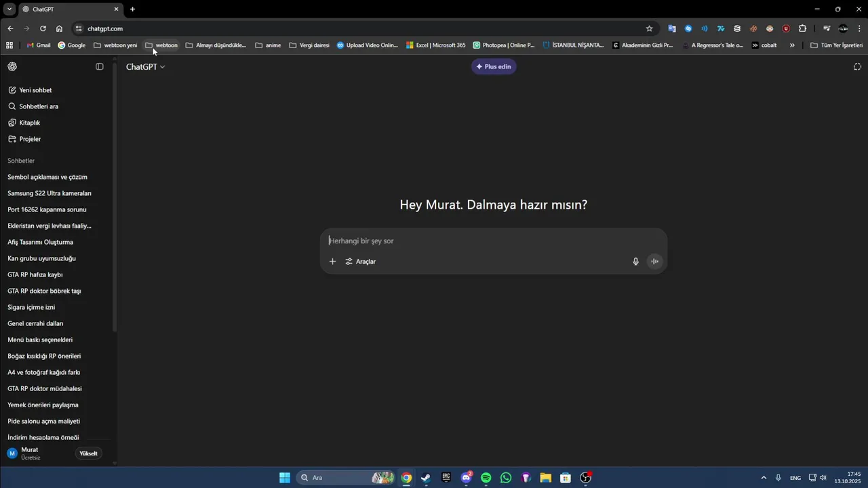Click the taskbar volume icon
This screenshot has width=868, height=488.
[823, 478]
